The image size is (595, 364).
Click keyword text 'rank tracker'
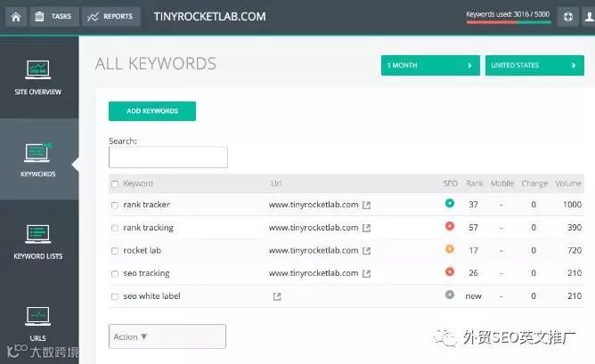pos(146,205)
